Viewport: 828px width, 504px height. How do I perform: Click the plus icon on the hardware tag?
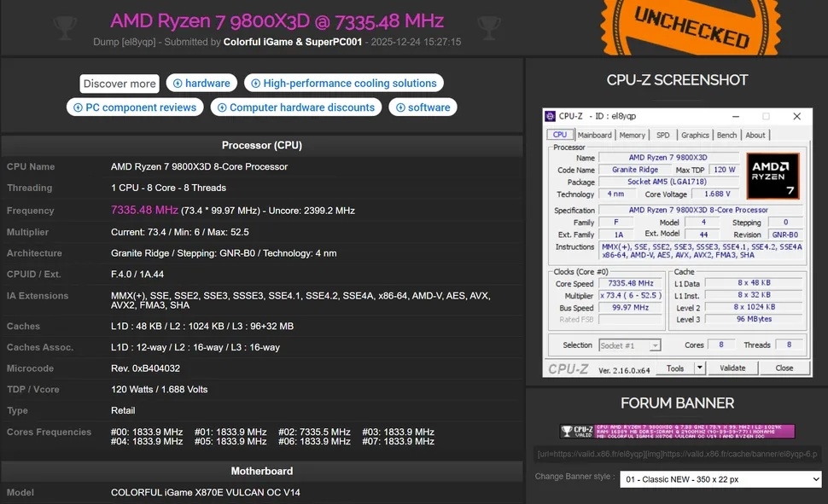coord(177,83)
